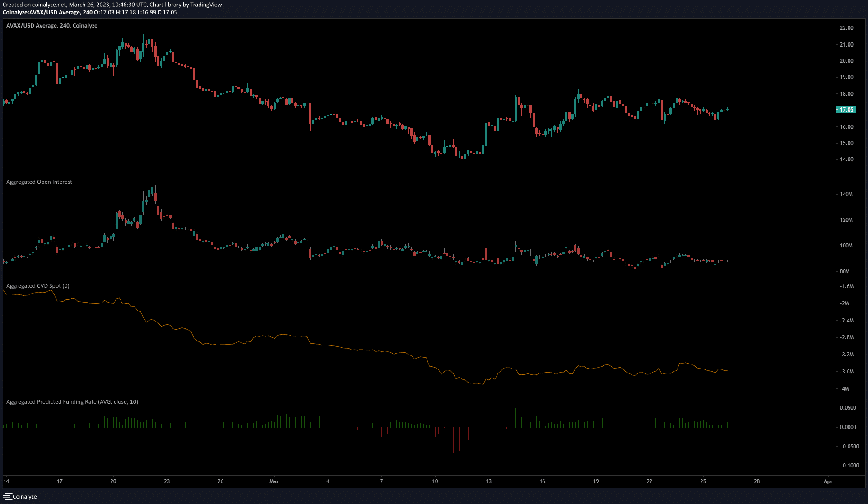This screenshot has width=868, height=504.
Task: Click the 'Created on coinalyze.net' caption
Action: [112, 5]
